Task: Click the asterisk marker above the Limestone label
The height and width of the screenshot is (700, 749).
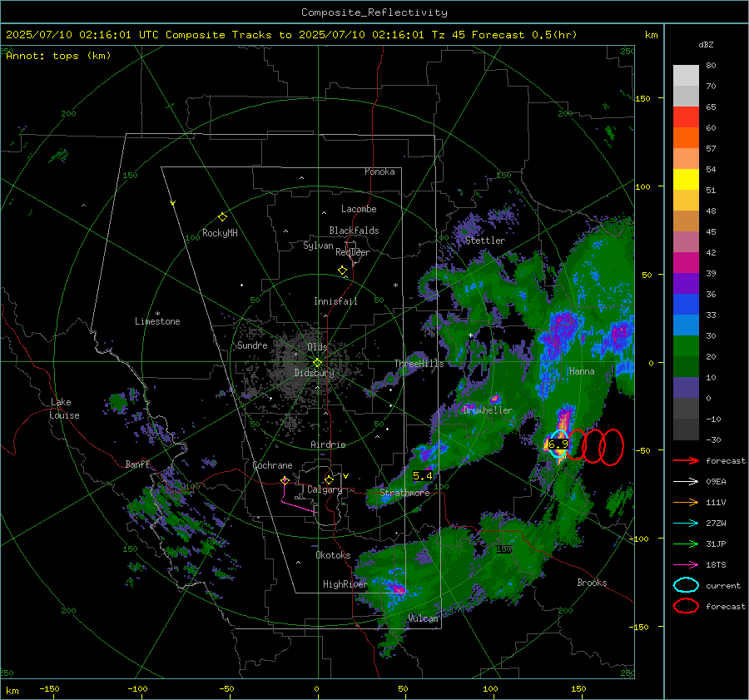Action: [157, 314]
